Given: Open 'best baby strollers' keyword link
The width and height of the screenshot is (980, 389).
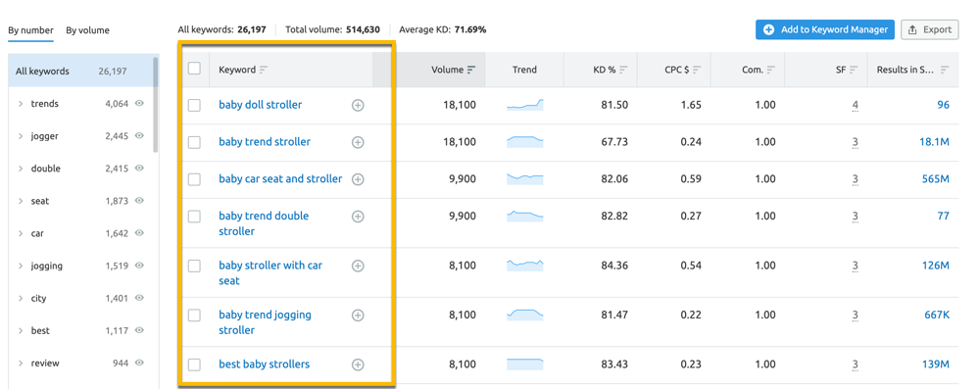Looking at the screenshot, I should click(265, 364).
